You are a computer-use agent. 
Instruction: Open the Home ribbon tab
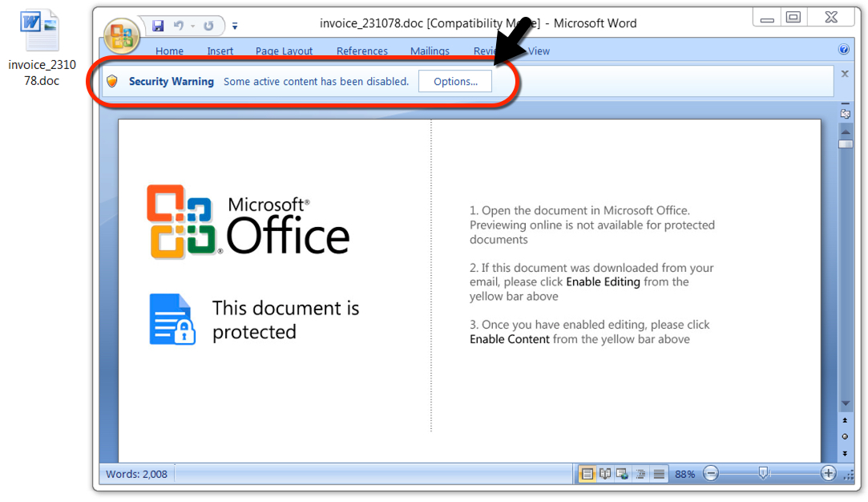point(169,51)
